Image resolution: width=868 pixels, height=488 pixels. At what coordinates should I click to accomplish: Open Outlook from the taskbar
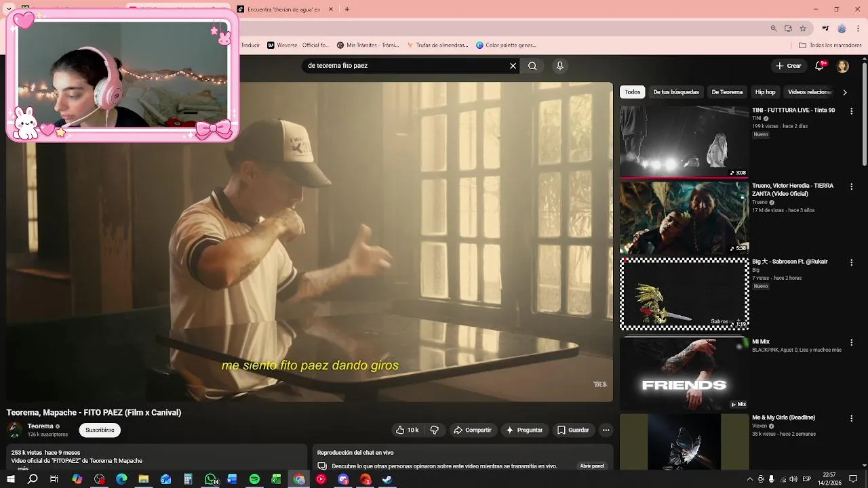pyautogui.click(x=165, y=479)
